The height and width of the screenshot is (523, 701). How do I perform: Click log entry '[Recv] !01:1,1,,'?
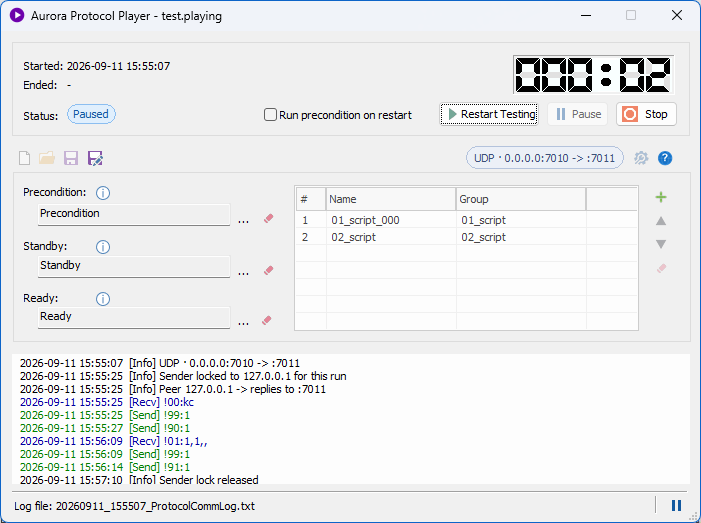(x=114, y=441)
